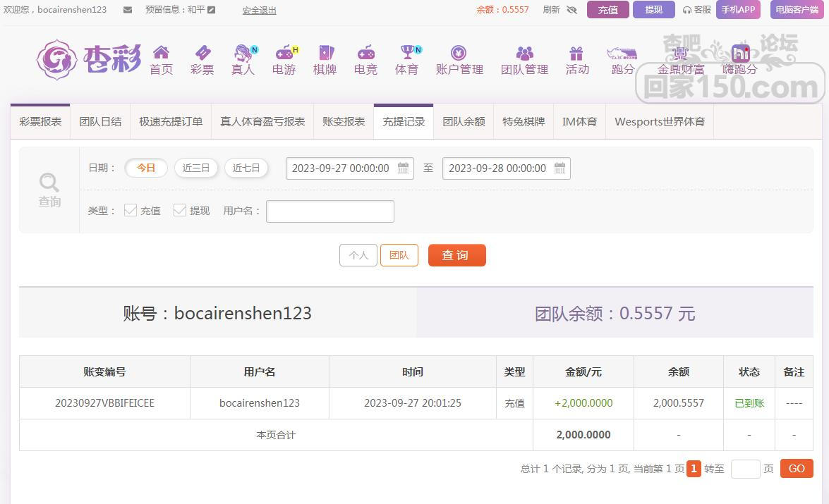
Task: Switch to IM体育 tab
Action: pos(579,121)
